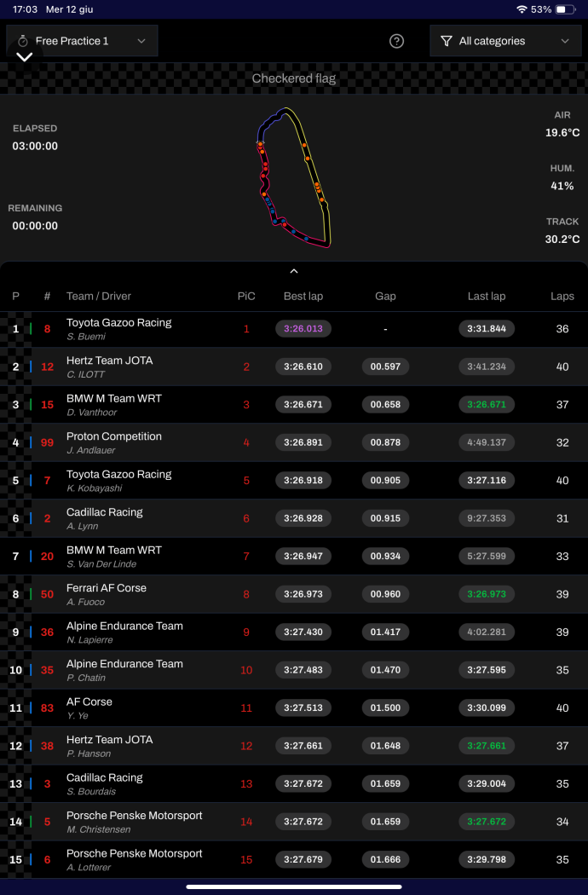Click the help question mark icon

click(396, 41)
